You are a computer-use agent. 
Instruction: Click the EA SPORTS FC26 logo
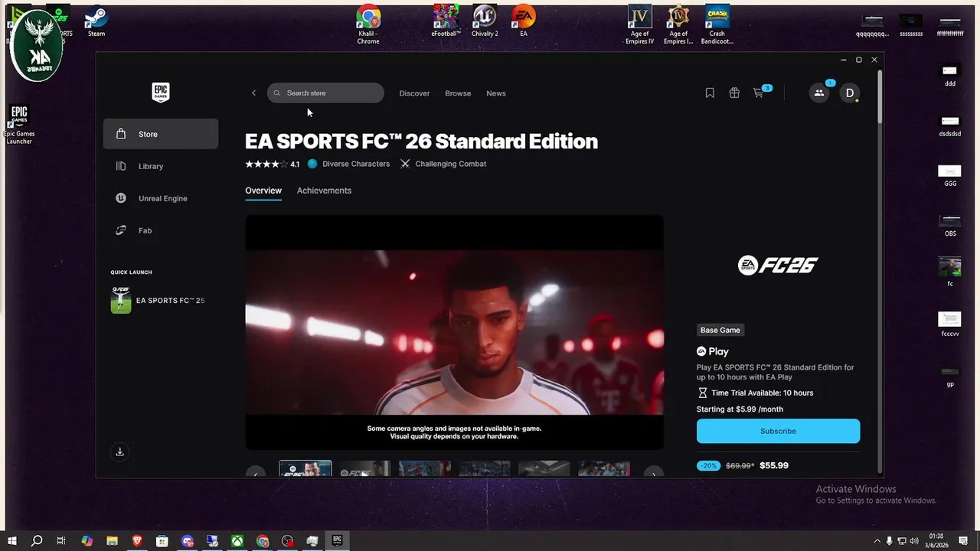pyautogui.click(x=778, y=265)
